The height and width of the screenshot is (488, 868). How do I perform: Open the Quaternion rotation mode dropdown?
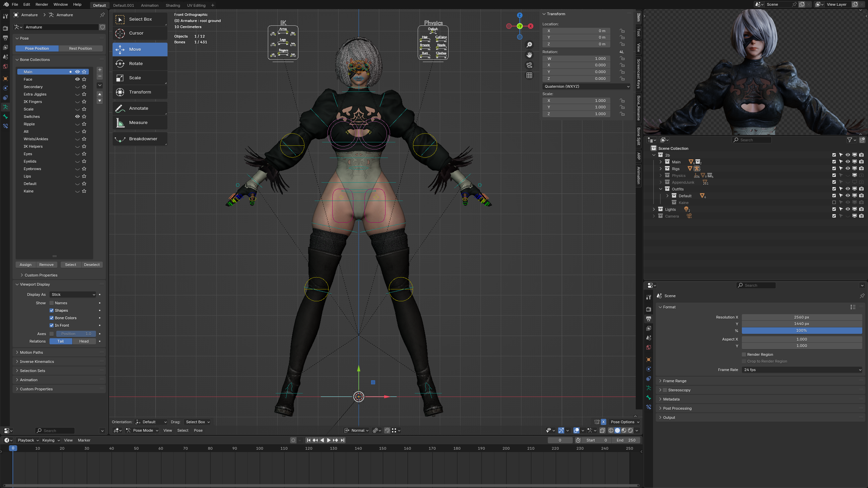click(587, 86)
